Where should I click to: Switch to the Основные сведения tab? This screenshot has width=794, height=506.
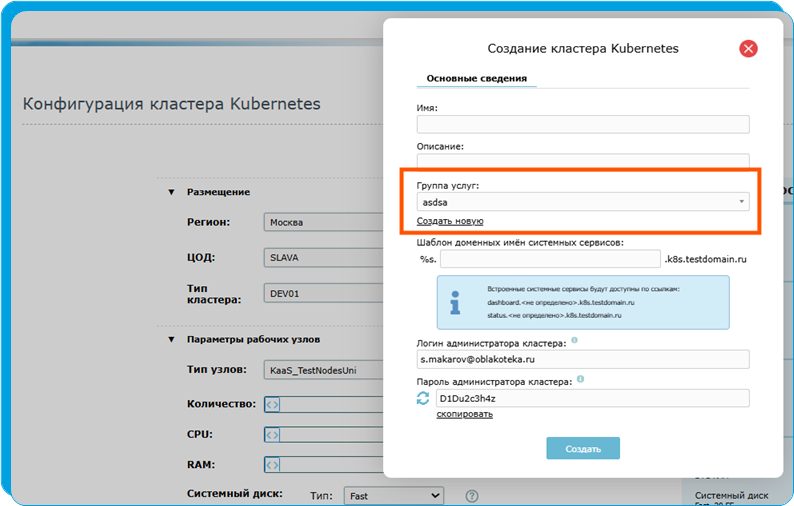click(x=476, y=78)
